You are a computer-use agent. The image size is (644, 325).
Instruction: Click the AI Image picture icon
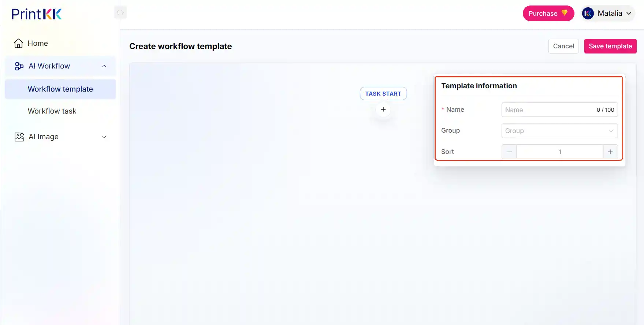coord(19,137)
